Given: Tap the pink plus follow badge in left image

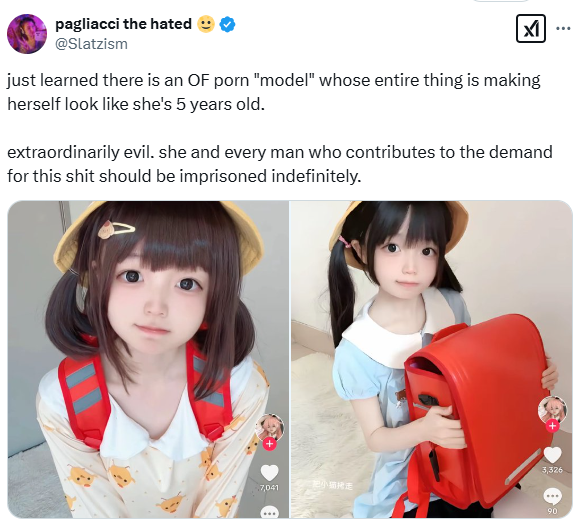Looking at the screenshot, I should click(x=270, y=444).
